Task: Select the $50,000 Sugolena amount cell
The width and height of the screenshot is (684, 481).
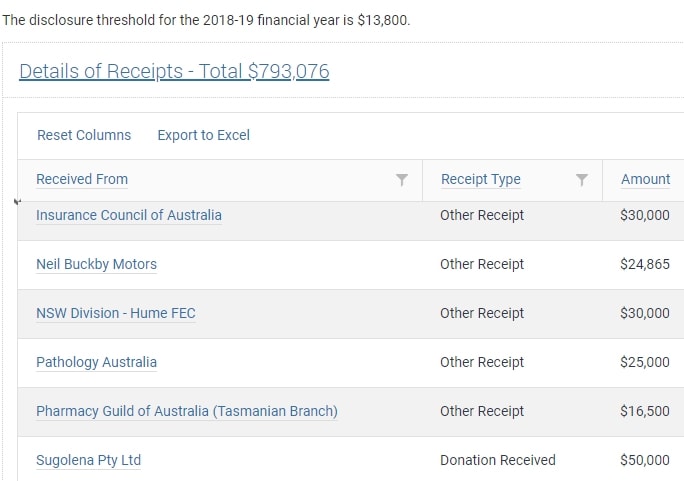Action: point(645,460)
